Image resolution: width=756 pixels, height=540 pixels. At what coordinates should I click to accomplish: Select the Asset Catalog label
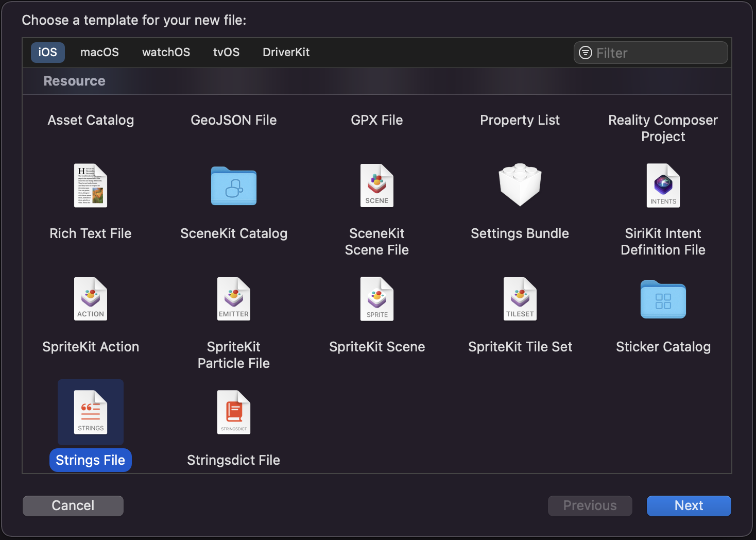91,120
